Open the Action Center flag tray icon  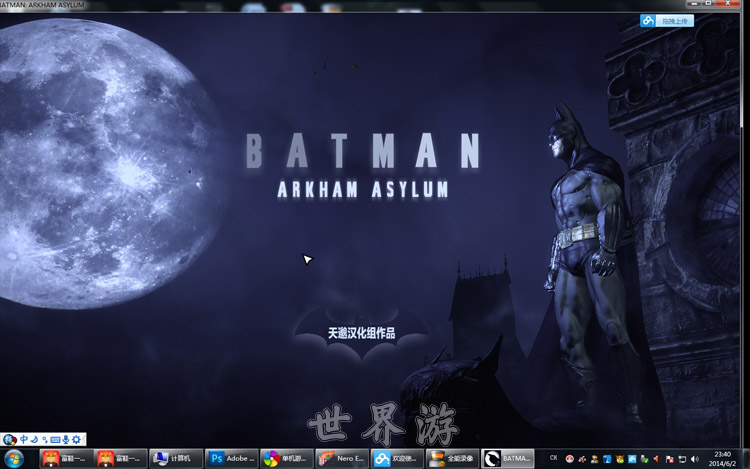point(669,459)
